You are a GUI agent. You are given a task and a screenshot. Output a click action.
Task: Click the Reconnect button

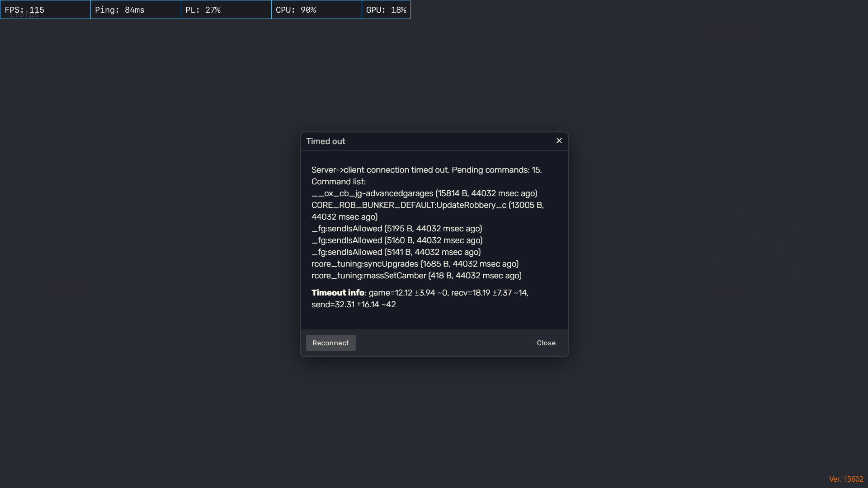(330, 343)
